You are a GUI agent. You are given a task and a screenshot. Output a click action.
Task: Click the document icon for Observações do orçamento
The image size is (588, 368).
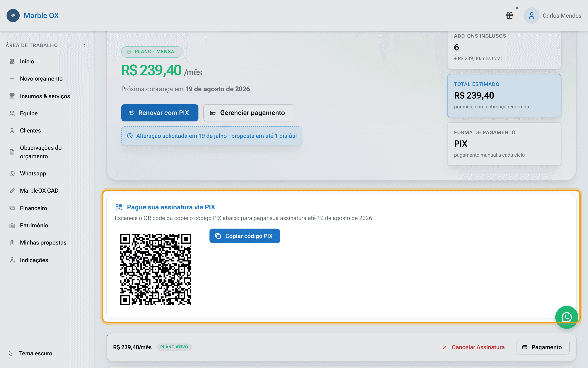pyautogui.click(x=12, y=152)
